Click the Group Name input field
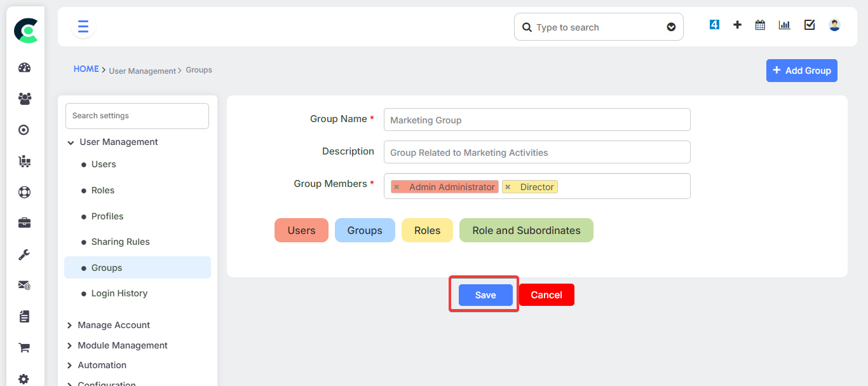The image size is (868, 386). [x=536, y=120]
